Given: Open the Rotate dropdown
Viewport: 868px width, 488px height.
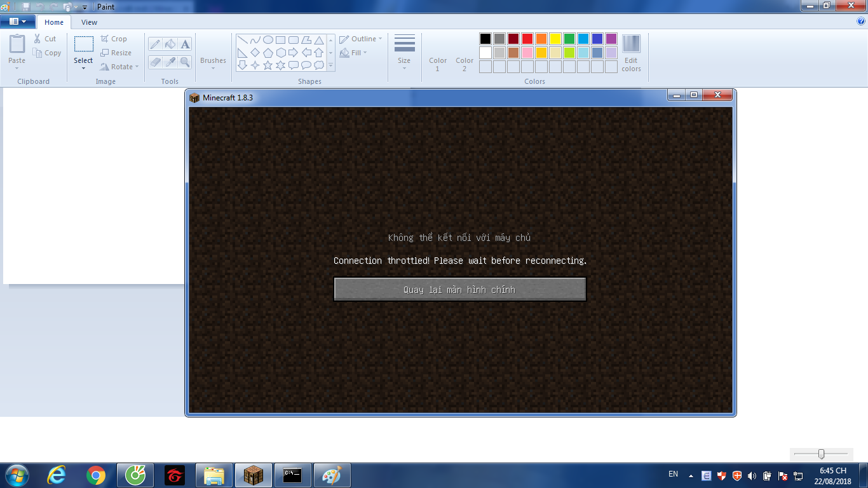Looking at the screenshot, I should click(119, 67).
